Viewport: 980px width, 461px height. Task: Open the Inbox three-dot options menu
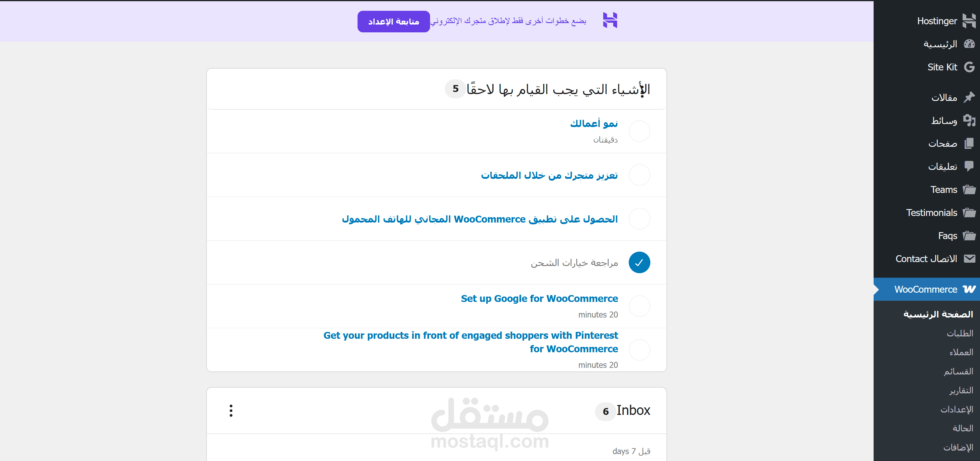(x=231, y=410)
